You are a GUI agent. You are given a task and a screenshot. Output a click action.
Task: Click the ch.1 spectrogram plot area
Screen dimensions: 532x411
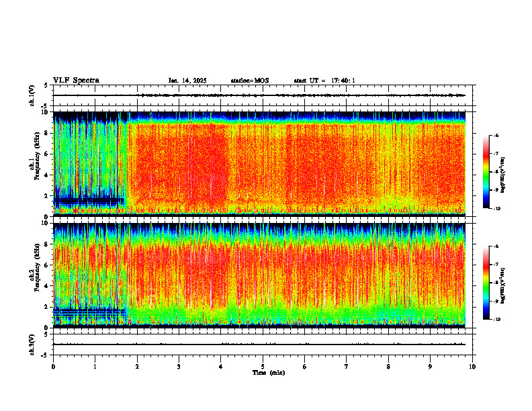(x=259, y=164)
